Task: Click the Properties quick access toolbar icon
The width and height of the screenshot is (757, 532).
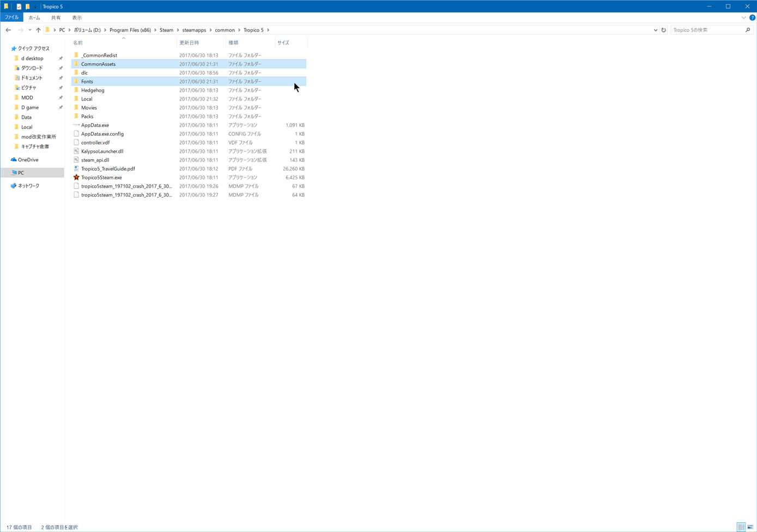Action: coord(19,7)
